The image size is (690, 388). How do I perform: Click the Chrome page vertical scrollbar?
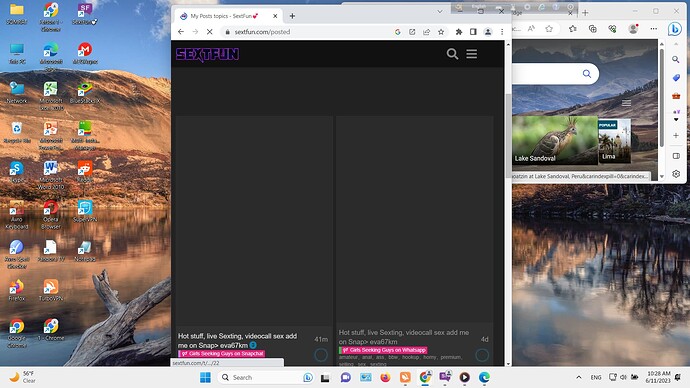[508, 203]
